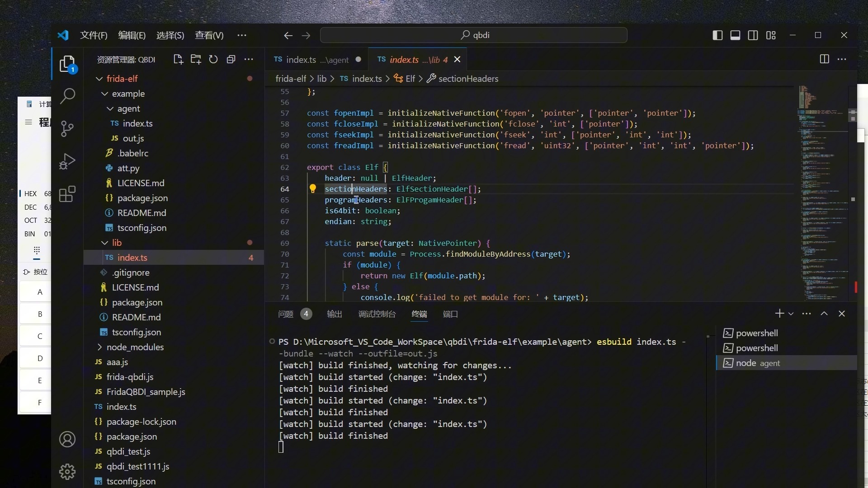Viewport: 868px width, 488px height.
Task: Open Run and Debug view
Action: point(67,161)
